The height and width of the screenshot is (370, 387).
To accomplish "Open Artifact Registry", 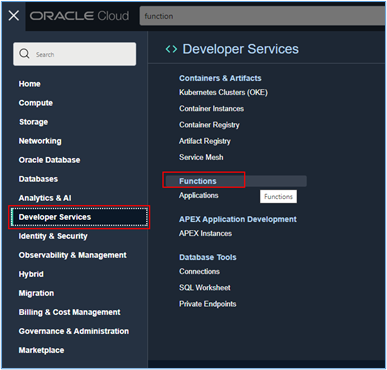I will [x=205, y=141].
